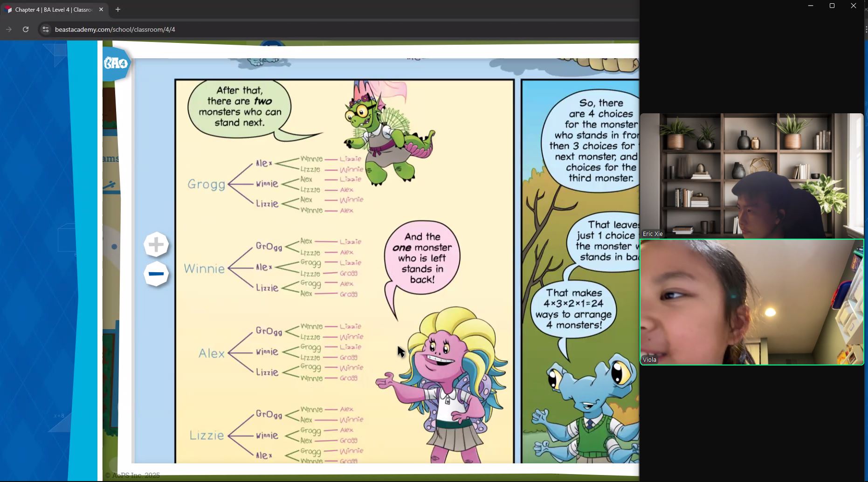This screenshot has height=482, width=868.
Task: Click the BA4 level badge
Action: [116, 63]
